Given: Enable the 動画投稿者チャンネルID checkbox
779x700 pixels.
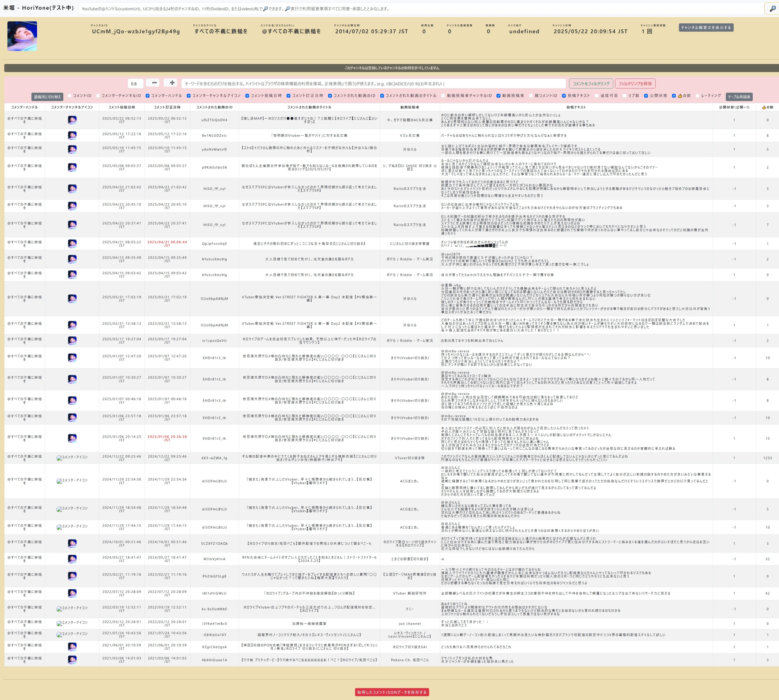Looking at the screenshot, I should click(443, 96).
